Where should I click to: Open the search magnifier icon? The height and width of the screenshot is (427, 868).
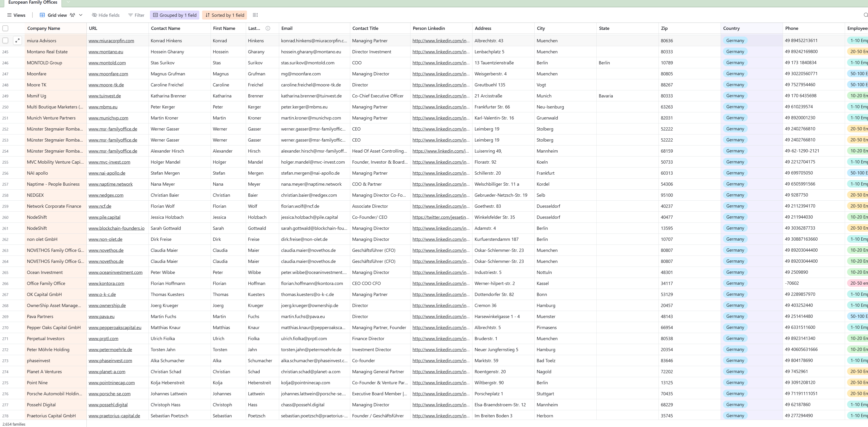866,15
